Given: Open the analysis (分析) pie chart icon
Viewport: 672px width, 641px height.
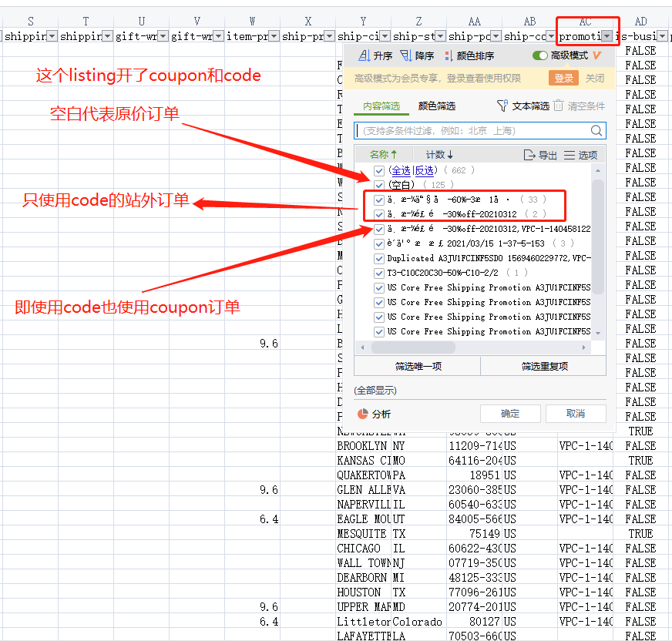Looking at the screenshot, I should click(x=363, y=414).
